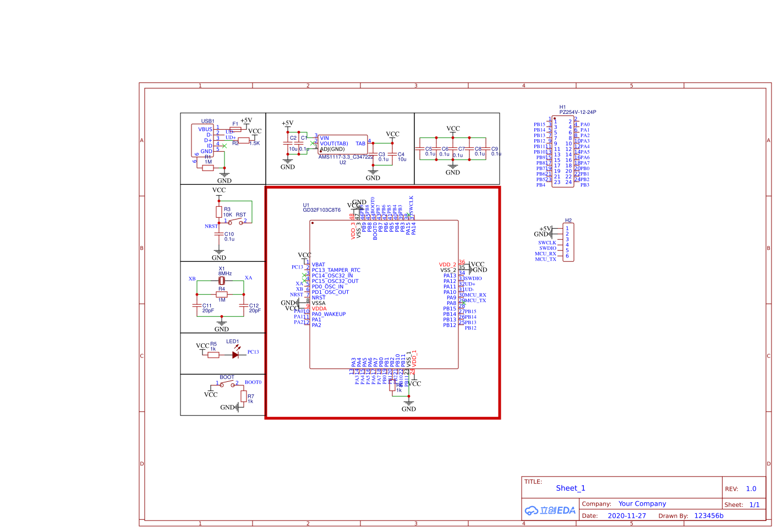The height and width of the screenshot is (532, 777).
Task: Select the MCU_TX net label at H2
Action: click(x=545, y=259)
